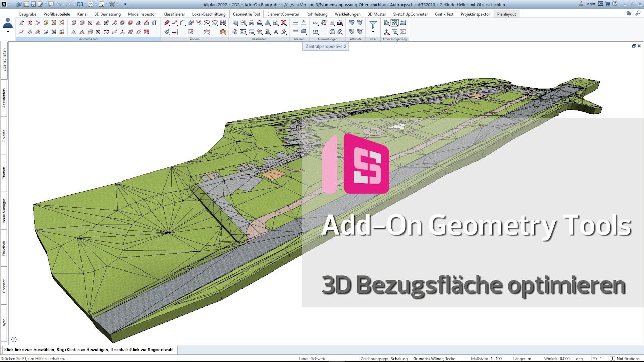Click the first shield icon in Attribute group

coord(352,22)
